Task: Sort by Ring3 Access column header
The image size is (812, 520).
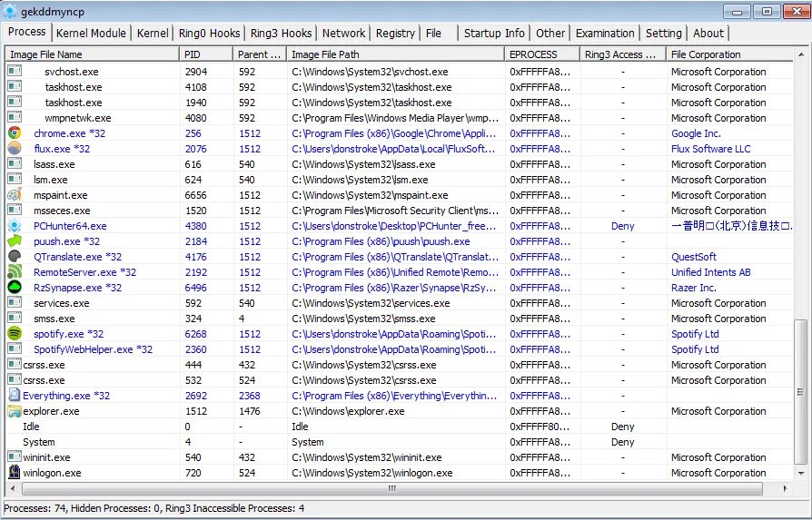Action: coord(623,54)
